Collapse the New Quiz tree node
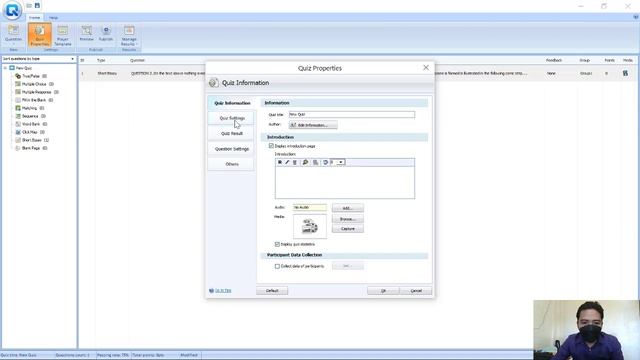This screenshot has height=360, width=640. [x=5, y=68]
